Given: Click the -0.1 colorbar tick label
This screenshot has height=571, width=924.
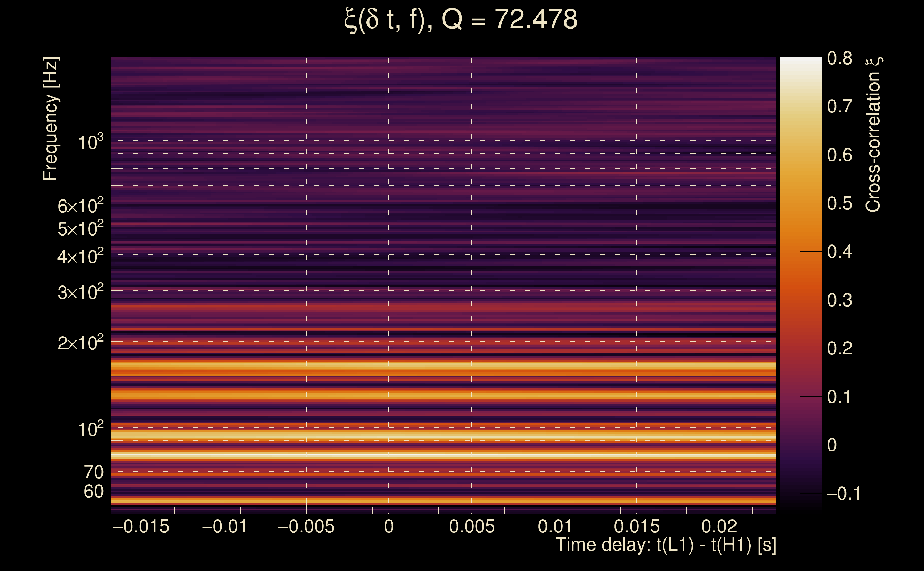Looking at the screenshot, I should pos(843,494).
